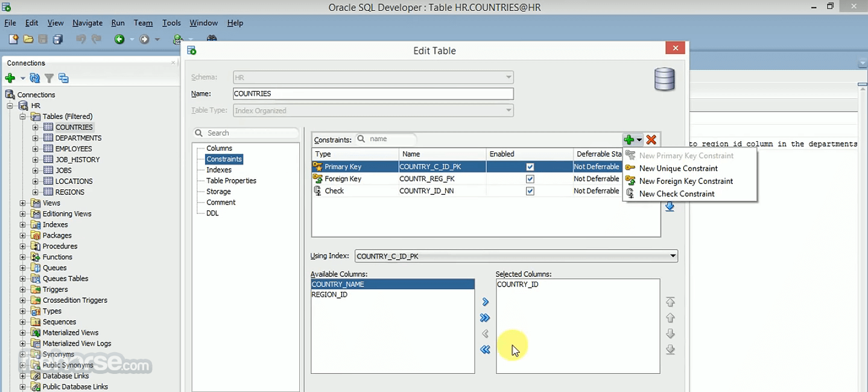868x392 pixels.
Task: Open the Tools menu
Action: pyautogui.click(x=171, y=23)
